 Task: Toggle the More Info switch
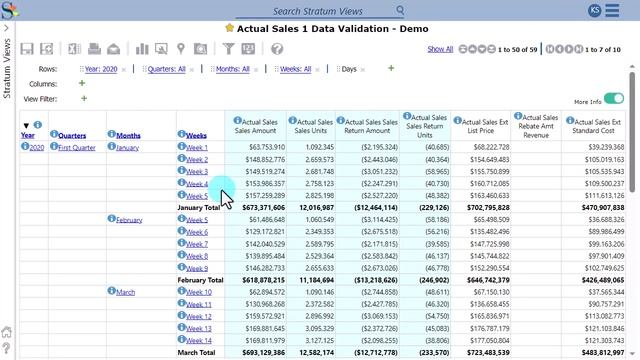pyautogui.click(x=614, y=99)
